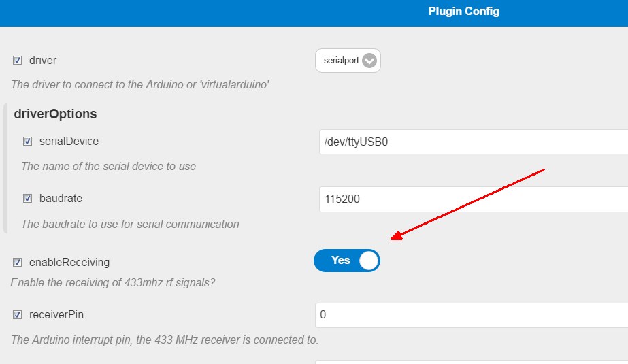The height and width of the screenshot is (364, 628).
Task: Click the Yes text on the toggle
Action: click(x=340, y=261)
